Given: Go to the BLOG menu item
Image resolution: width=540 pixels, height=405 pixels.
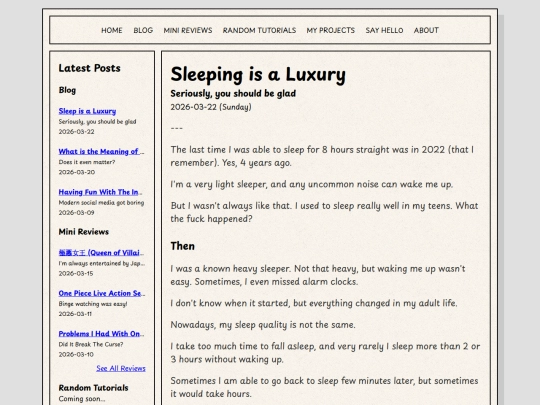Looking at the screenshot, I should tap(143, 30).
